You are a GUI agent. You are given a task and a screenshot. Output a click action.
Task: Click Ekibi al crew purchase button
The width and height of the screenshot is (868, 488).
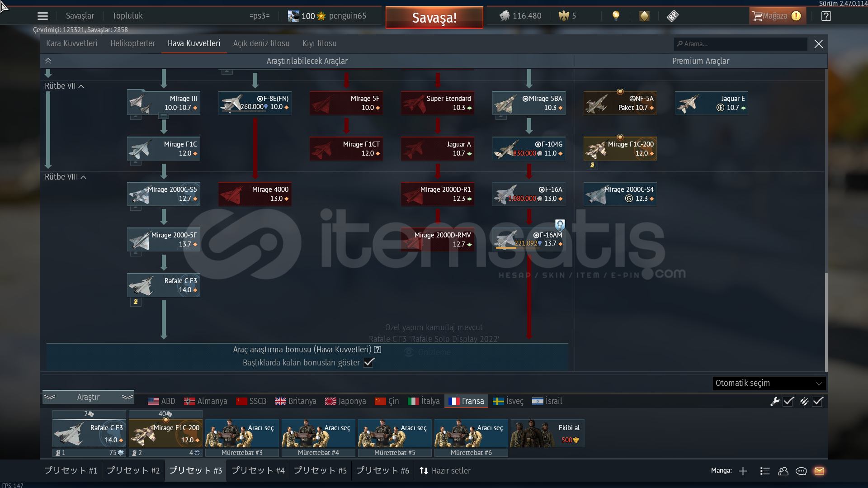click(x=547, y=433)
